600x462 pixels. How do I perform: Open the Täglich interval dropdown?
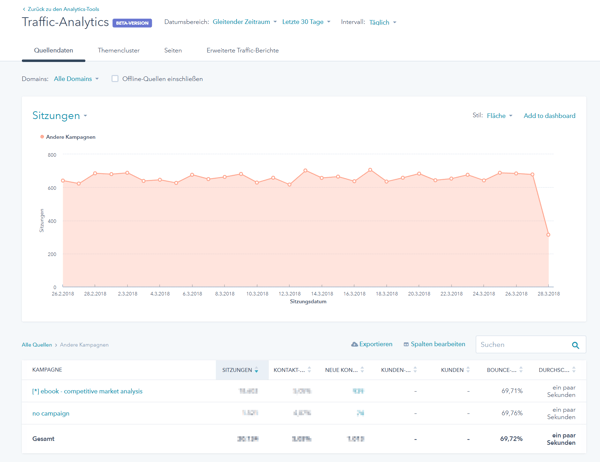click(x=382, y=22)
